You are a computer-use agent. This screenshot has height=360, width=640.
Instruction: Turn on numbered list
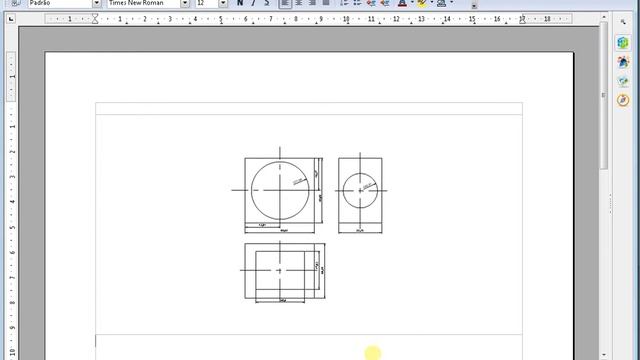[344, 3]
